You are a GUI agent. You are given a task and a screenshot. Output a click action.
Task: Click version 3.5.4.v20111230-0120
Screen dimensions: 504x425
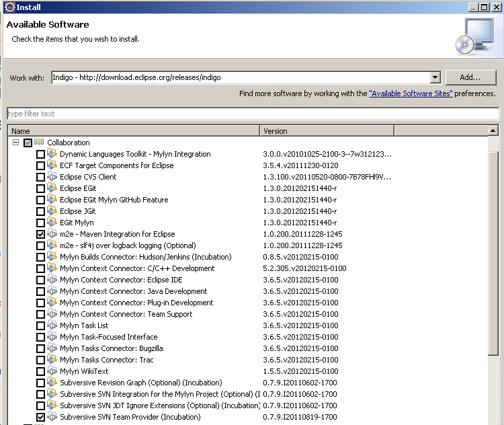tap(300, 165)
